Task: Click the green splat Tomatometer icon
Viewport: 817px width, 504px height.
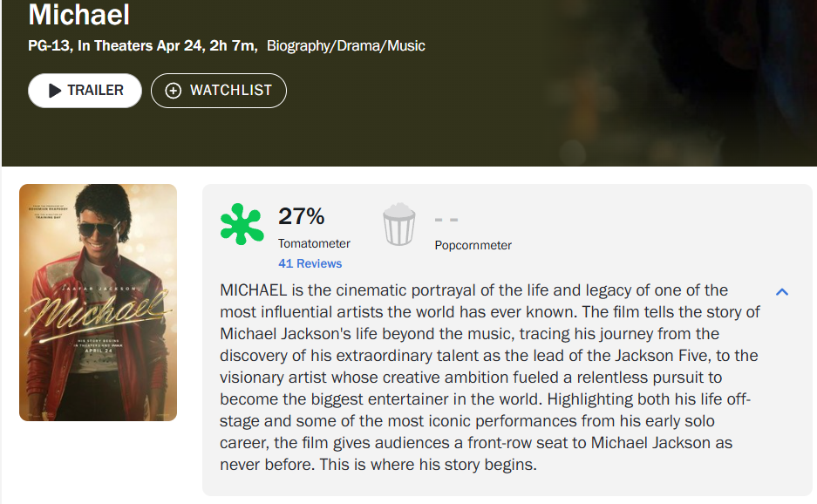Action: (x=242, y=224)
